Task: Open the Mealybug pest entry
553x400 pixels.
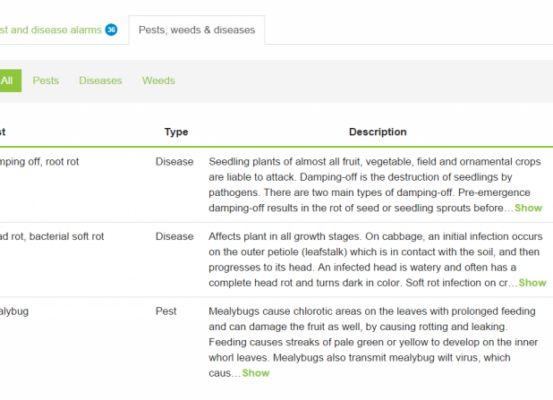Action: click(x=14, y=311)
